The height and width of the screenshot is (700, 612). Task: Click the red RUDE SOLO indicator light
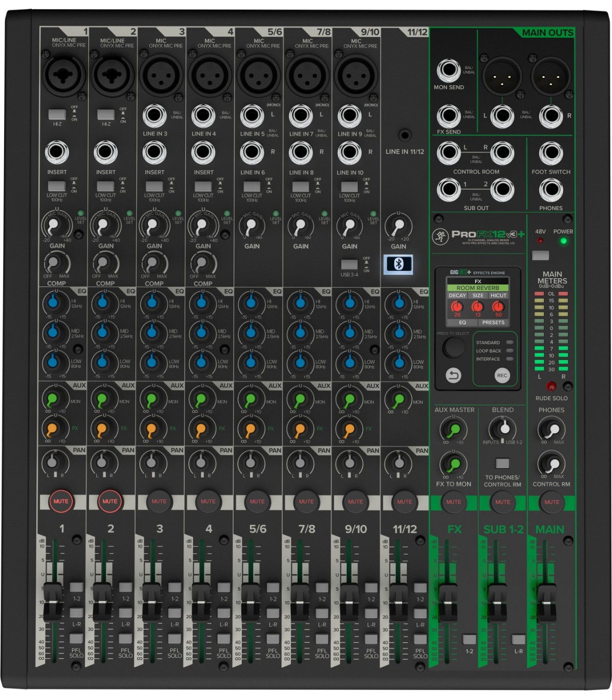pyautogui.click(x=551, y=386)
